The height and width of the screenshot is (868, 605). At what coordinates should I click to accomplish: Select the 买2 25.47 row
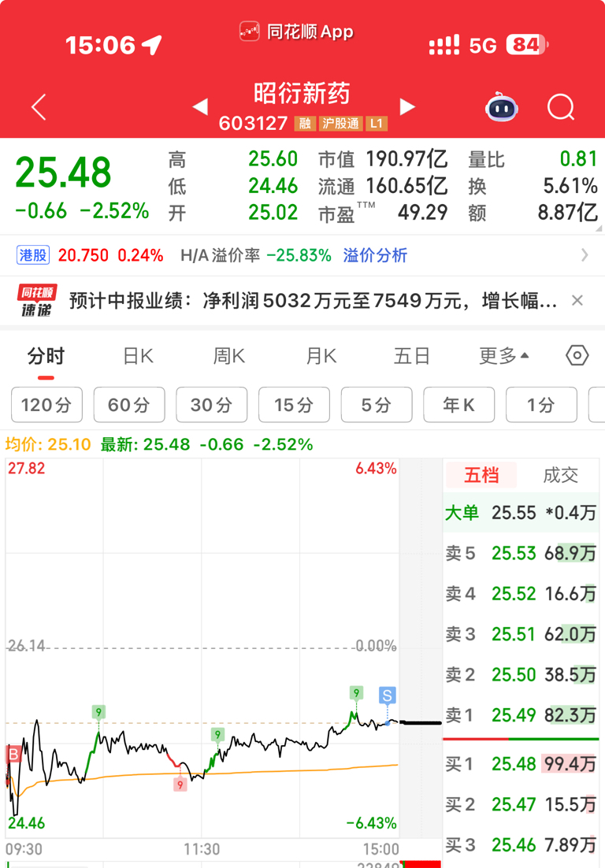521,804
